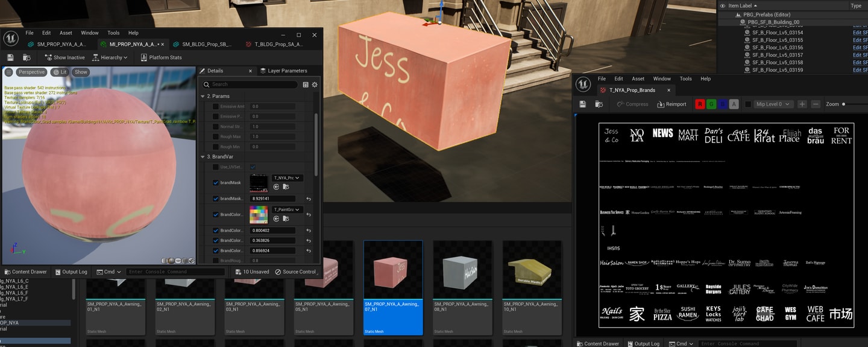868x347 pixels.
Task: Save the texture in T_NYA_Prop_Brands editor
Action: 583,104
